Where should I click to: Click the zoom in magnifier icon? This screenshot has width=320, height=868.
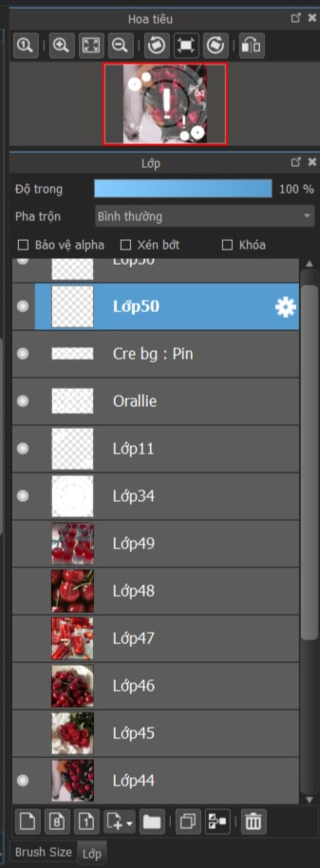coord(61,45)
